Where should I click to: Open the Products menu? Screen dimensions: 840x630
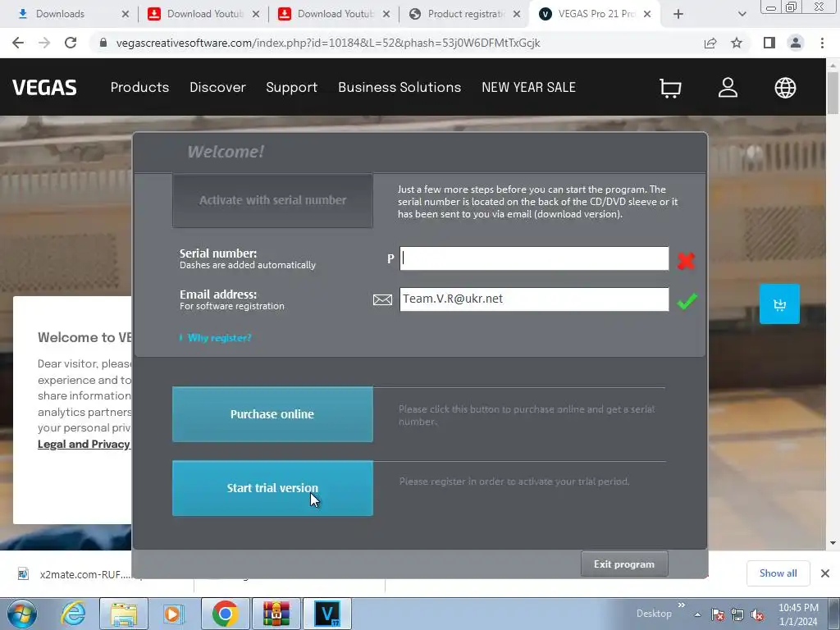pos(139,87)
